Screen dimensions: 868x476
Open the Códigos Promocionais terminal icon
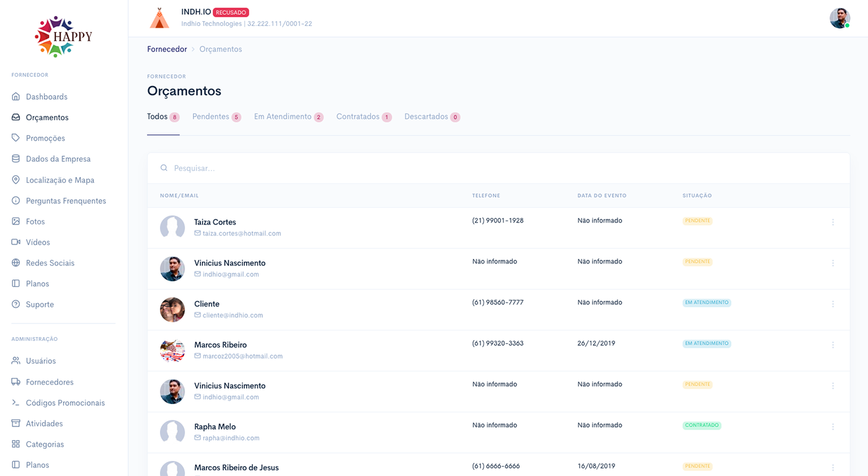(x=16, y=403)
